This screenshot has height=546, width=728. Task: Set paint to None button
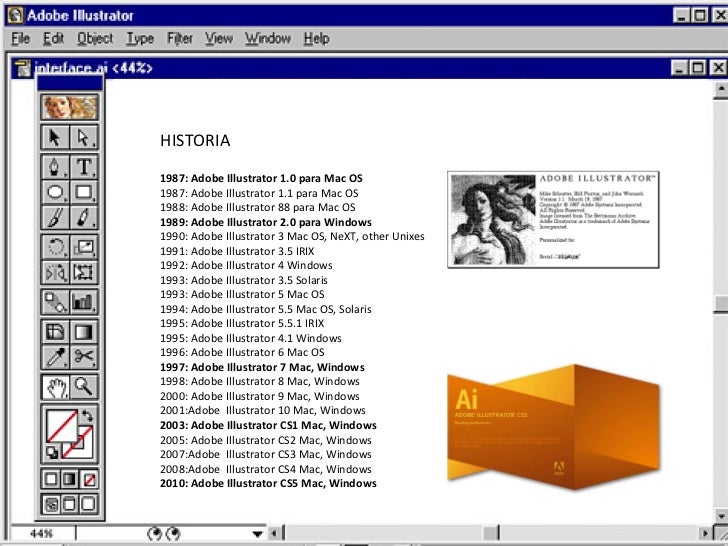tap(89, 479)
